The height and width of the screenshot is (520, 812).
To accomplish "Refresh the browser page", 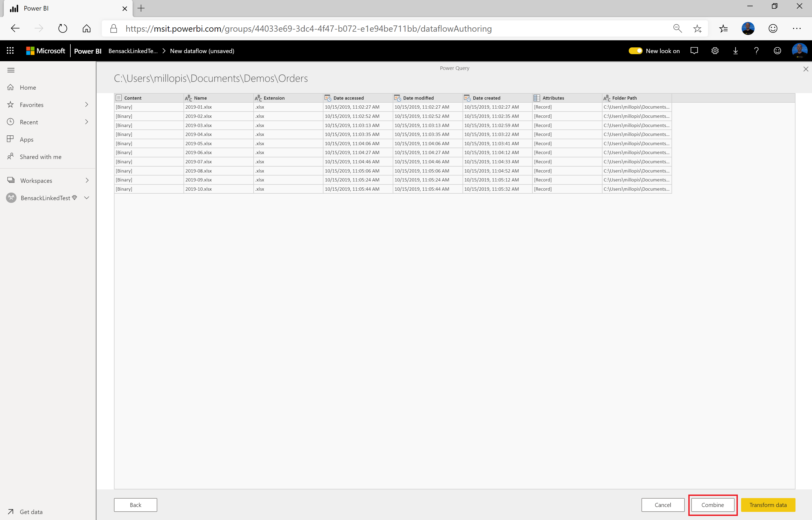I will click(x=63, y=28).
